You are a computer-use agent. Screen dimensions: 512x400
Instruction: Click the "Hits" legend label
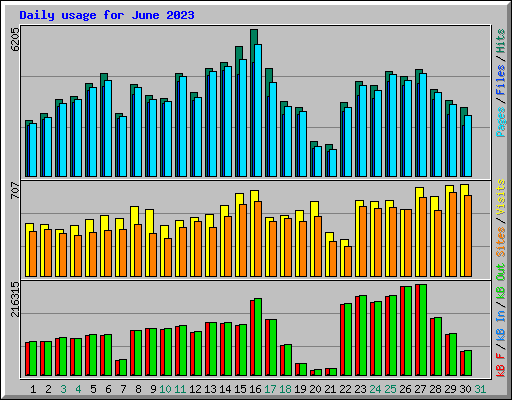[x=501, y=41]
